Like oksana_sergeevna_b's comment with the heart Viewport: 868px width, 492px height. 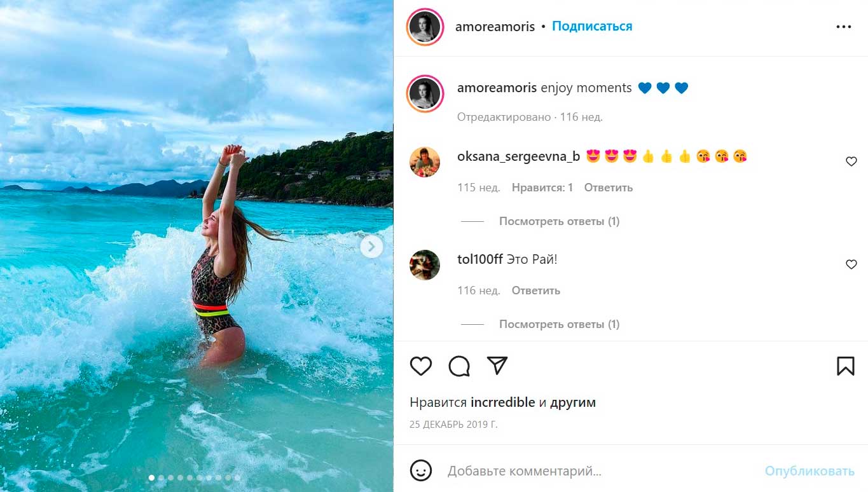click(851, 161)
